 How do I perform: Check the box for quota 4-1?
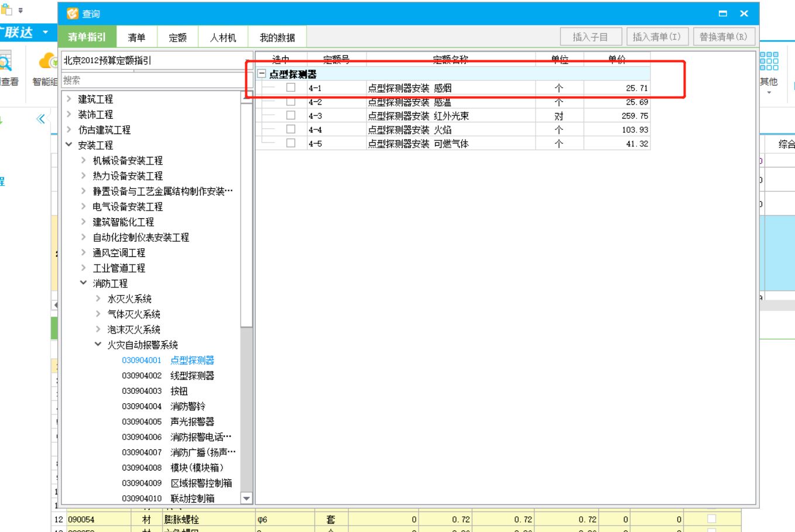tap(290, 88)
